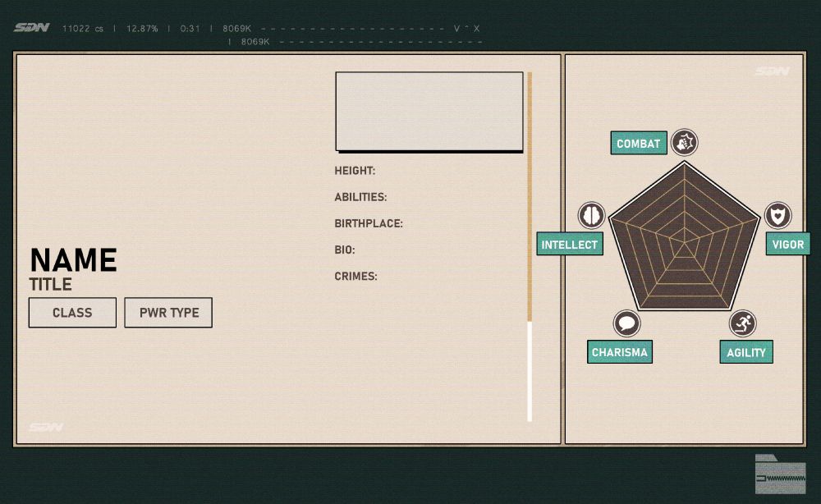Click the 8069K counter in the top bar

point(236,28)
